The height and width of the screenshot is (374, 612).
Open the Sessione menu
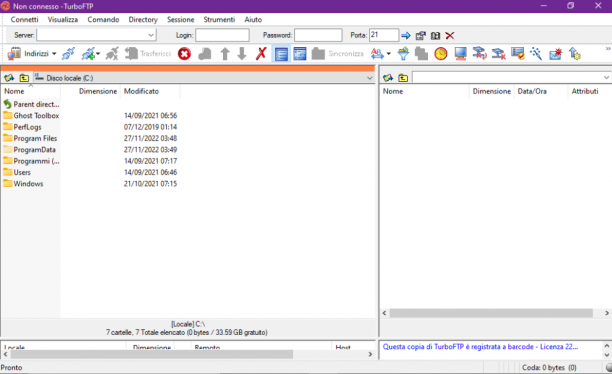(180, 20)
